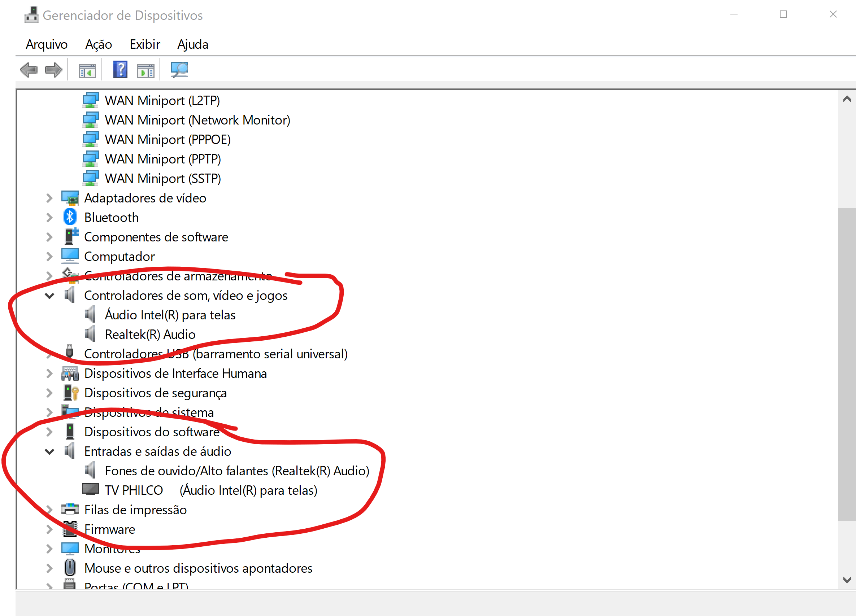
Task: Click the scan for hardware changes icon
Action: pyautogui.click(x=179, y=70)
